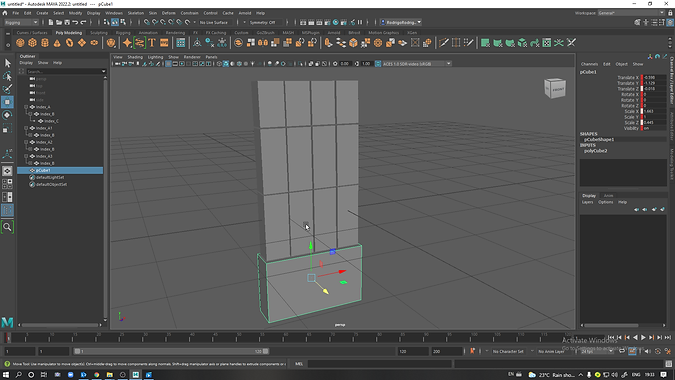The height and width of the screenshot is (380, 675).
Task: Click the view cube in viewport
Action: tap(555, 88)
